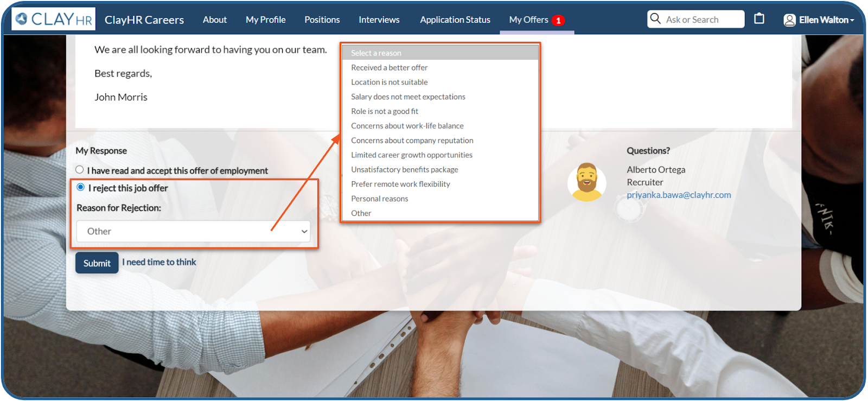Screen dimensions: 868x401
Task: Choose 'Received a better offer' option
Action: 440,67
